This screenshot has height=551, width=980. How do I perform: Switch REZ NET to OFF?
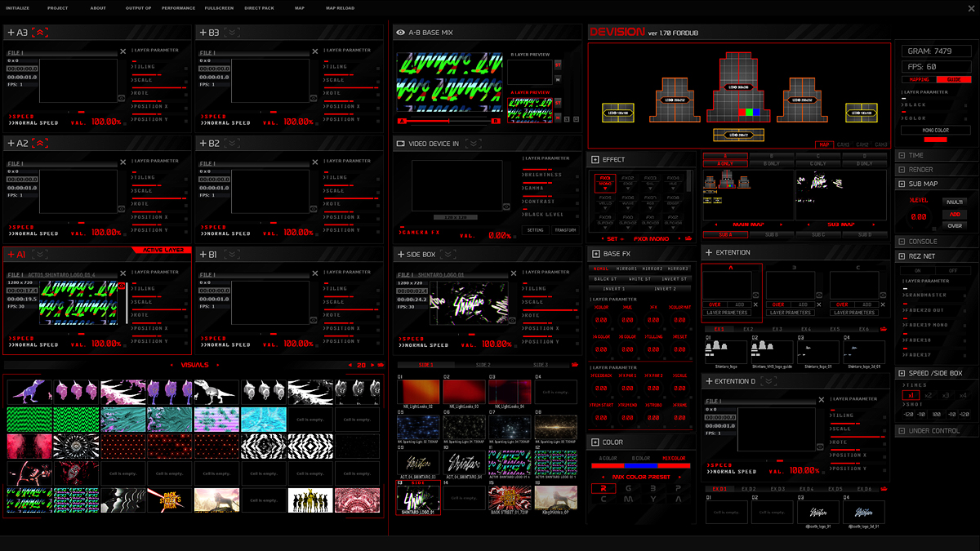952,270
